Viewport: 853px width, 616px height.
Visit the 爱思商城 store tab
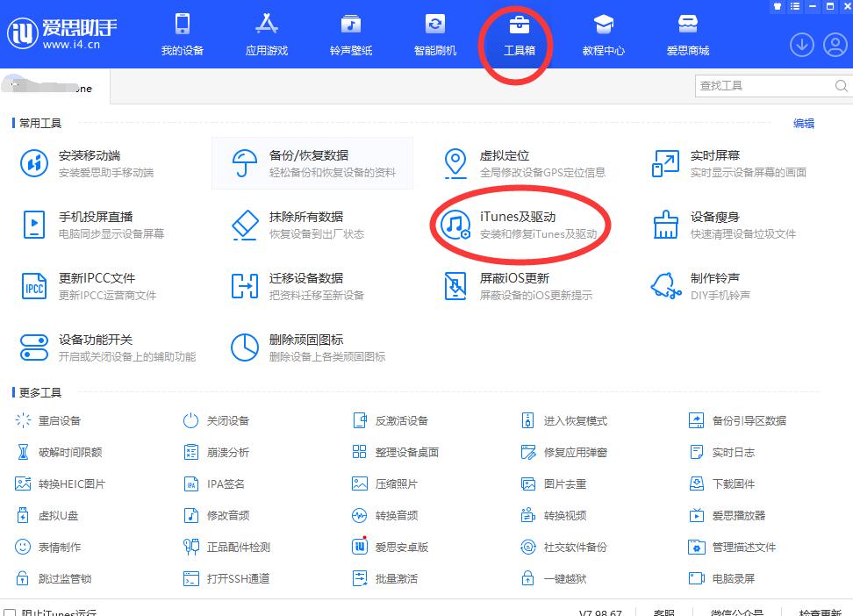[688, 34]
